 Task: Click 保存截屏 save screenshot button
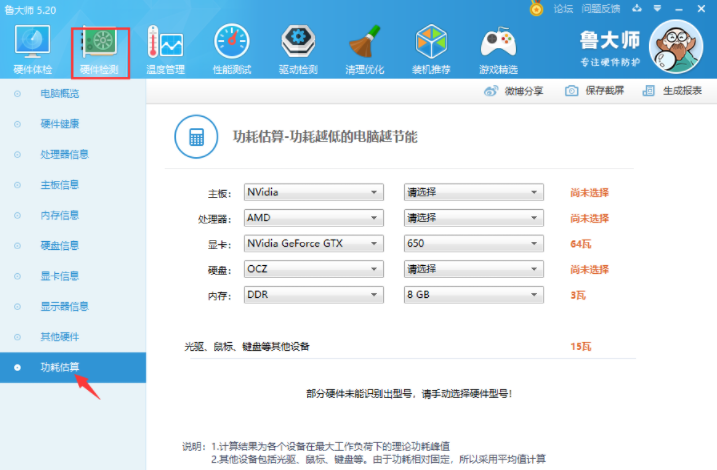point(595,91)
